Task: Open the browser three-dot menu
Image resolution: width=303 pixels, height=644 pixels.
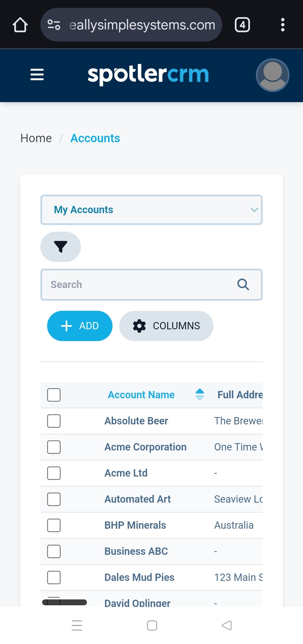Action: coord(283,25)
